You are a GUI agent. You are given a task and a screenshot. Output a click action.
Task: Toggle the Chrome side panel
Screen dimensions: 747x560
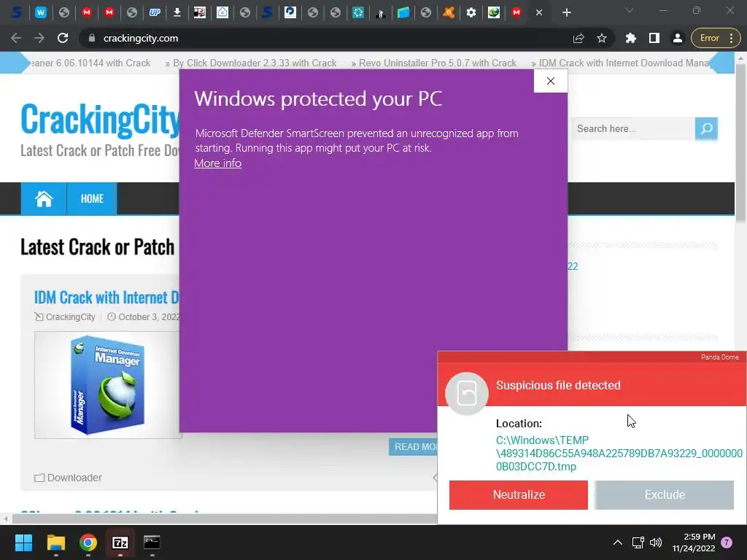tap(654, 38)
